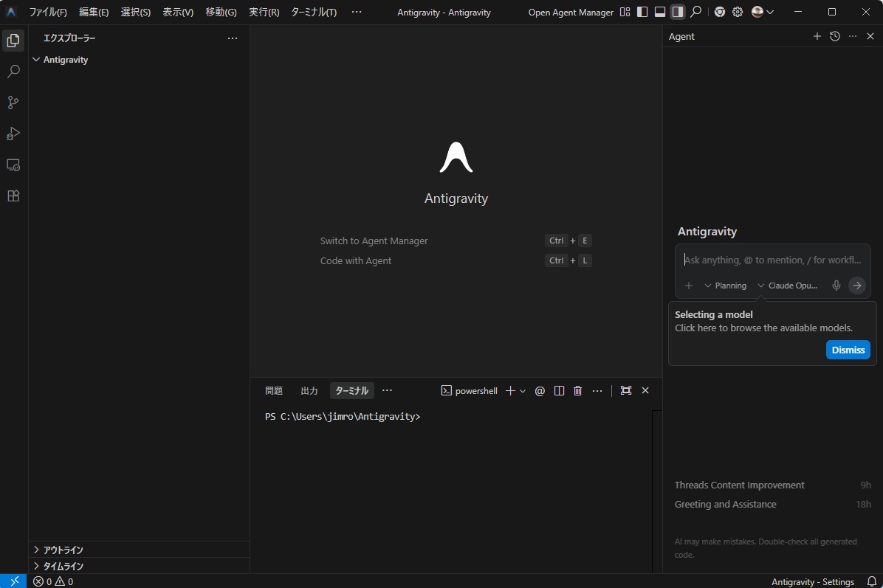Click the microphone voice input icon
This screenshot has width=883, height=588.
point(836,286)
